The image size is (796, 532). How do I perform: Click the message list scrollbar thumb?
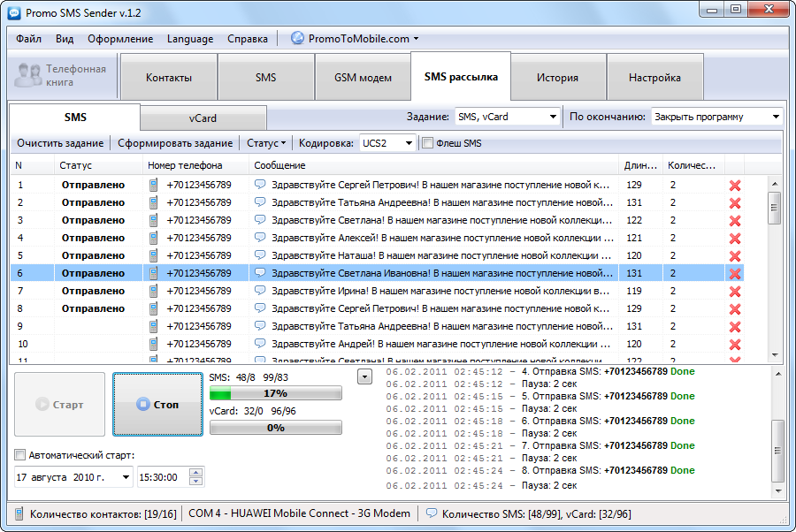click(x=774, y=208)
